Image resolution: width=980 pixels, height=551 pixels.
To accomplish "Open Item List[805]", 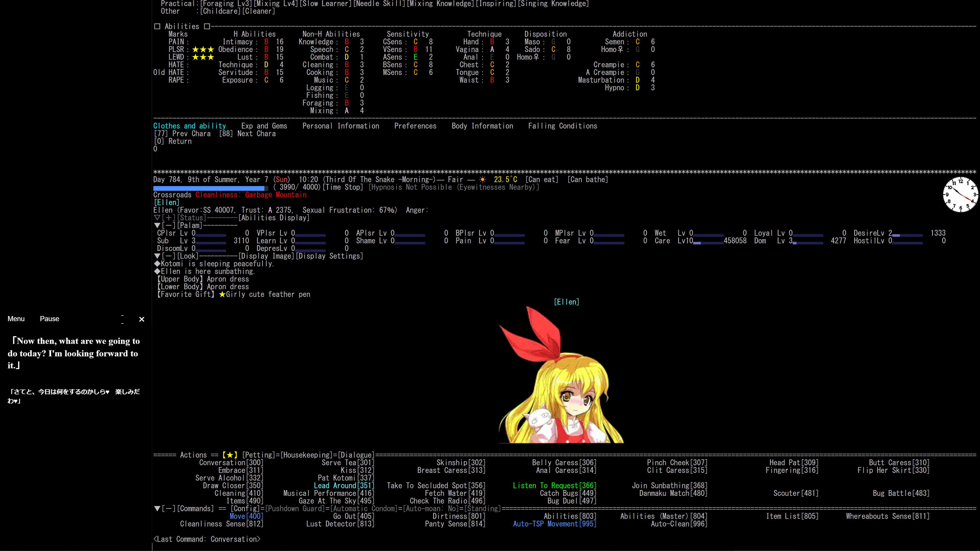I will click(x=792, y=516).
